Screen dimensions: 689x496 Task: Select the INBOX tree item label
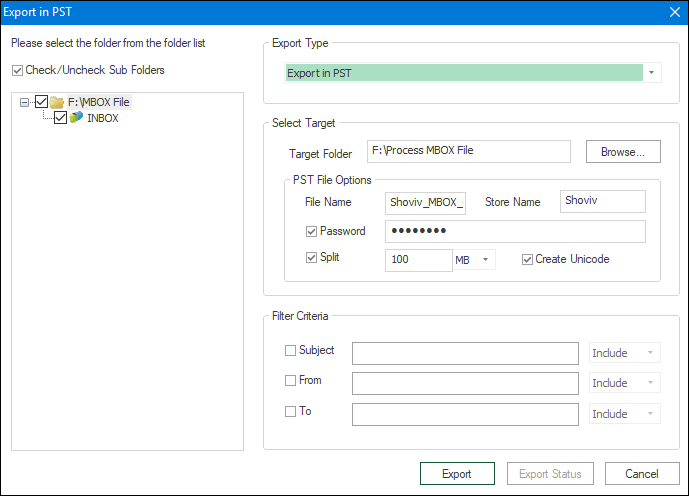103,118
